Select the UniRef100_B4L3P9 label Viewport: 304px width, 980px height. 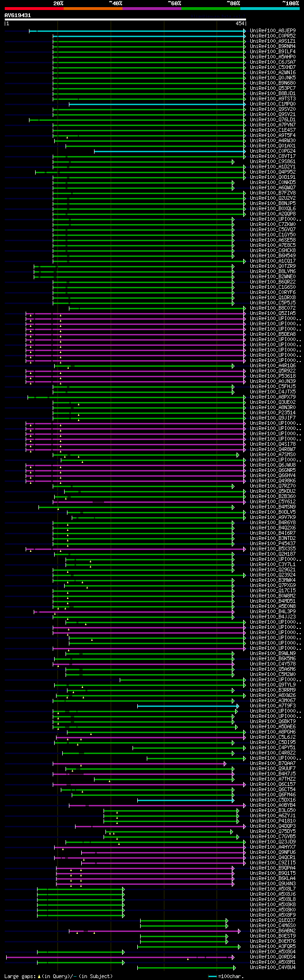(273, 612)
